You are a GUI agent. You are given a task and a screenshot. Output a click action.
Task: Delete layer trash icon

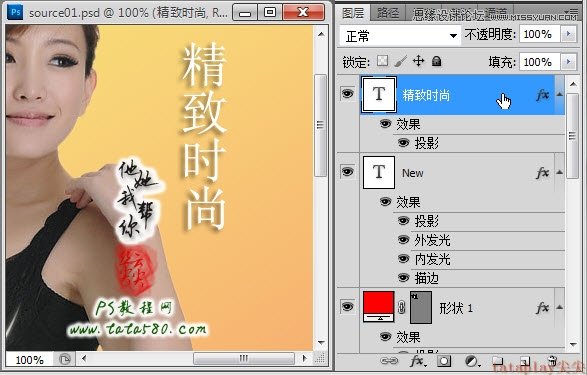[x=552, y=361]
